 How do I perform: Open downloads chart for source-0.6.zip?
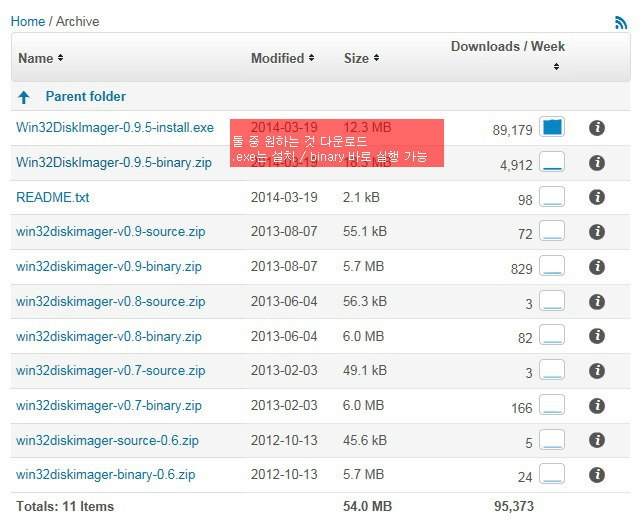coord(552,439)
